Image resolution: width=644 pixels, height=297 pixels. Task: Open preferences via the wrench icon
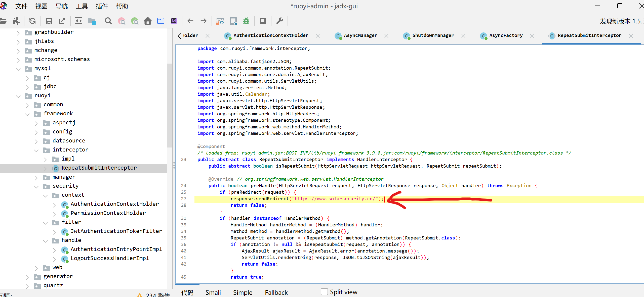coord(279,21)
